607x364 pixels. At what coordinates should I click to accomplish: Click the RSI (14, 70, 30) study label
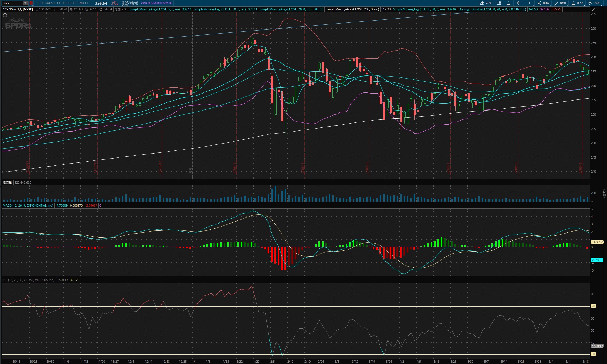point(28,280)
